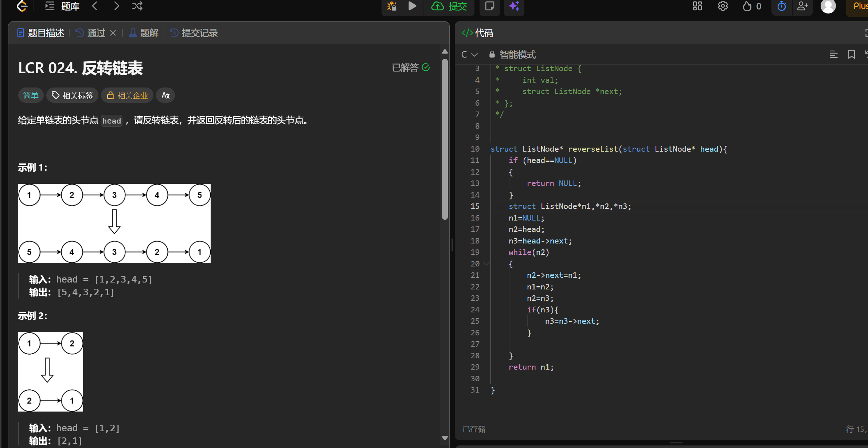Click the 示例 1 heading
This screenshot has height=448, width=868.
click(x=33, y=168)
